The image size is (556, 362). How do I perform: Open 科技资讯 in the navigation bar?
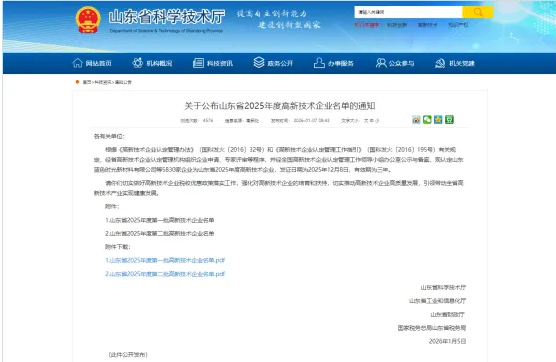(213, 63)
